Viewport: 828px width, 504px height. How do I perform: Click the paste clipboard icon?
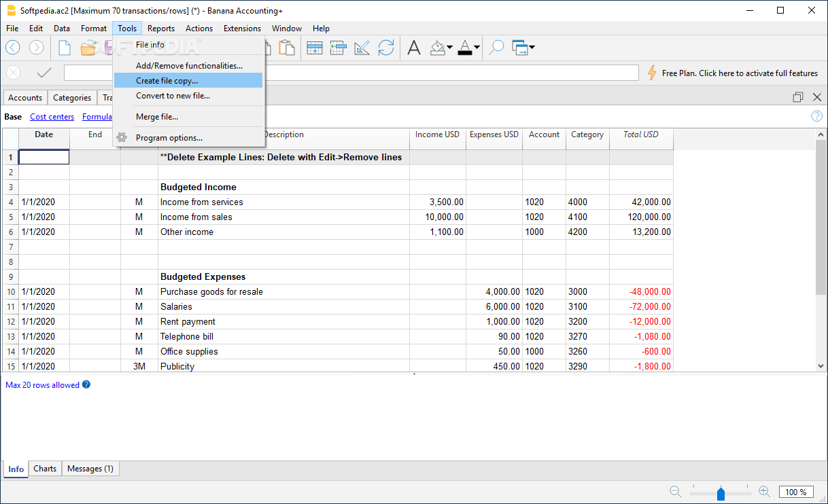point(287,48)
